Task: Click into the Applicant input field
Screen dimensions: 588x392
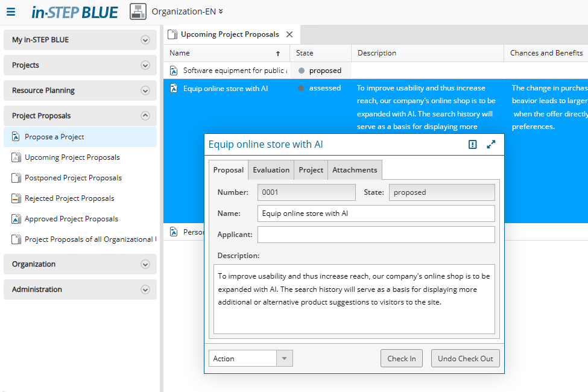Action: click(x=376, y=235)
